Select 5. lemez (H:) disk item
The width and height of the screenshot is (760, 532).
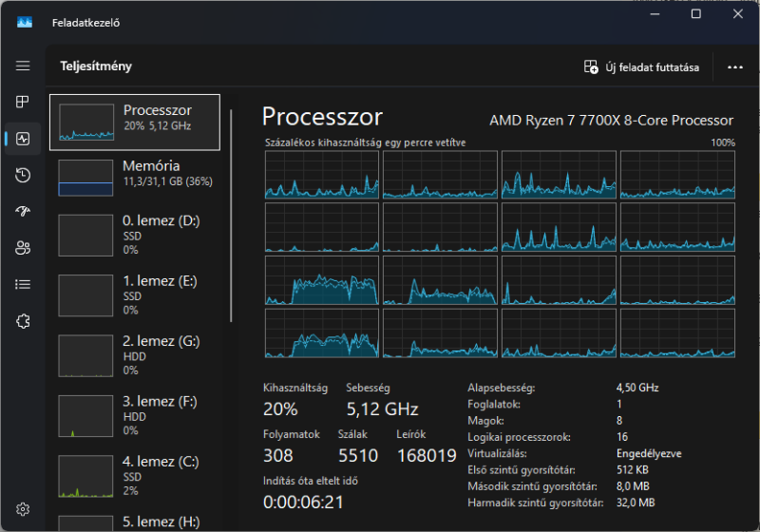135,522
